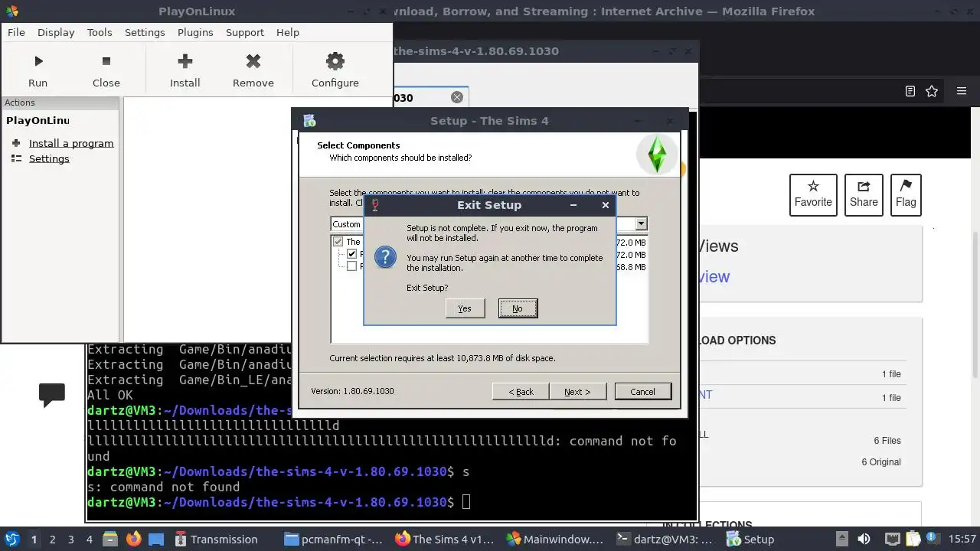
Task: Open the Plugins menu in PlayOnLinux
Action: click(x=195, y=32)
